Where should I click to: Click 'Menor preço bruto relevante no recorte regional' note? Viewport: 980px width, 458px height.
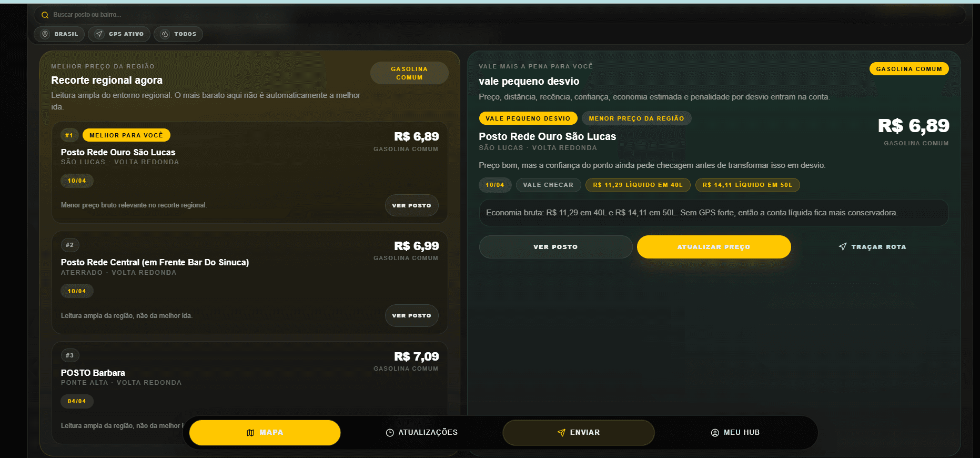coord(134,205)
